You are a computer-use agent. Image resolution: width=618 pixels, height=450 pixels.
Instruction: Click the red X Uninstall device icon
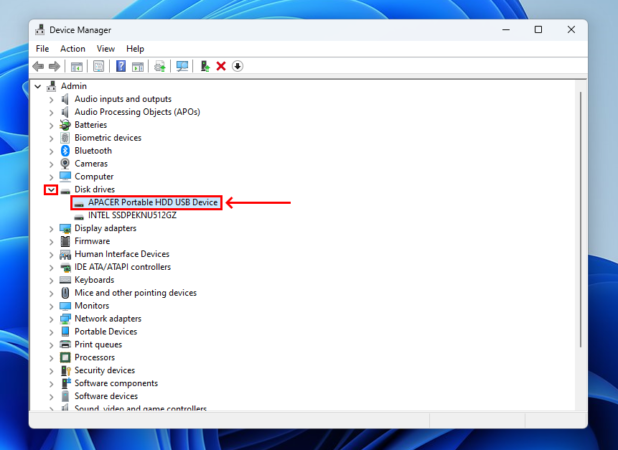(221, 66)
